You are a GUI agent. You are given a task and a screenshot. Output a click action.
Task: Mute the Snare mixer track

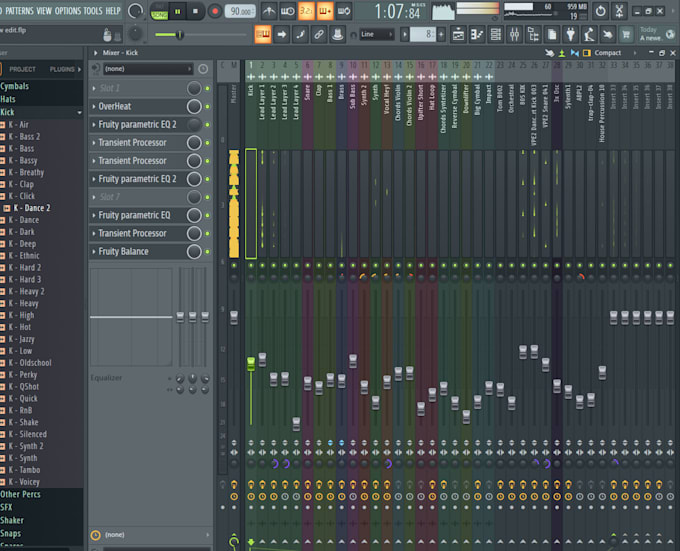pos(308,265)
